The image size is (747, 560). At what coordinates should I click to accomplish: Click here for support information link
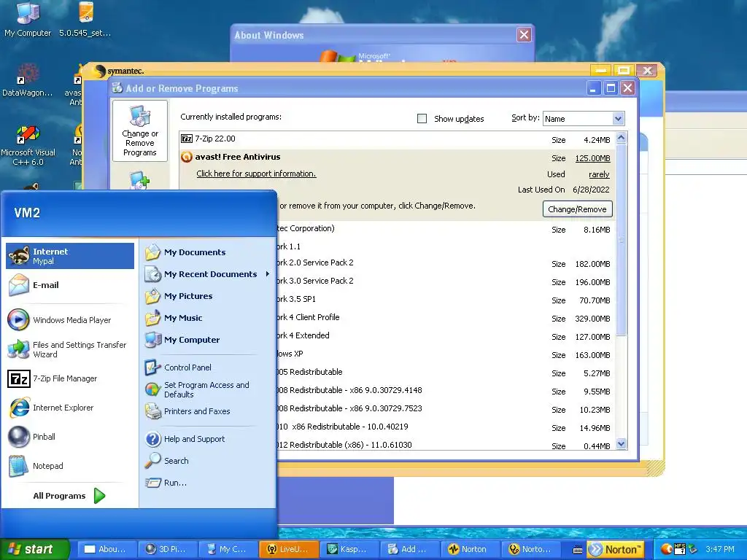point(256,174)
